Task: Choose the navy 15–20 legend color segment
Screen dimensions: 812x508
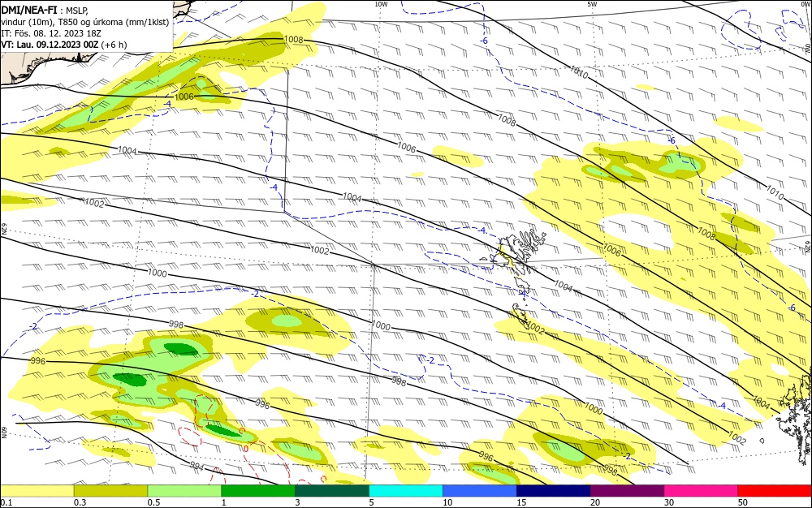Action: pyautogui.click(x=554, y=491)
